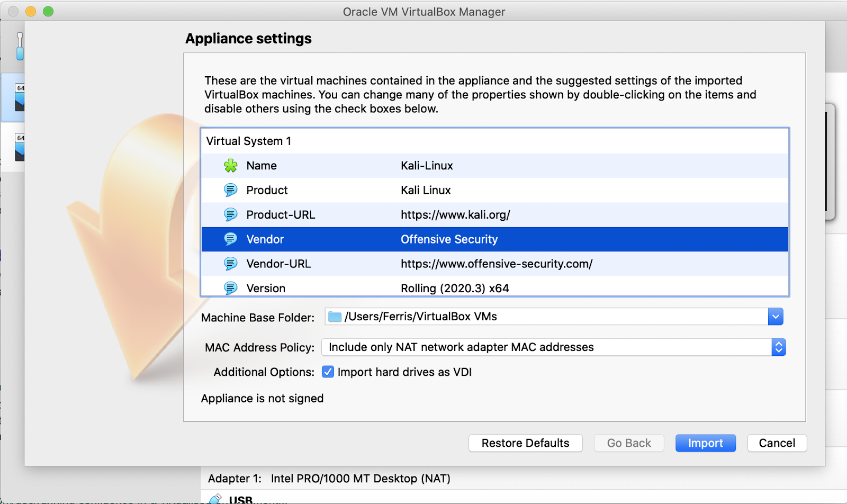Click the folder icon in Machine Base Folder
This screenshot has height=504, width=847.
335,317
